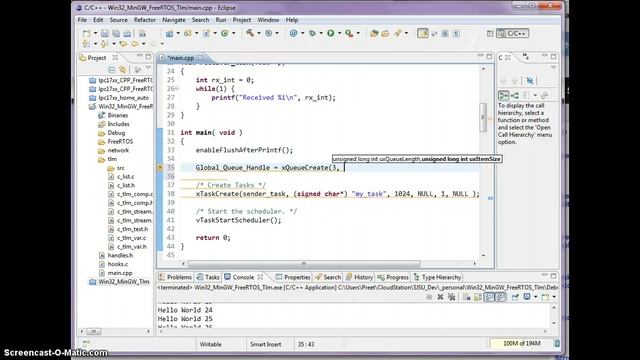Toggle Link with Editor in Project view

tap(122, 70)
